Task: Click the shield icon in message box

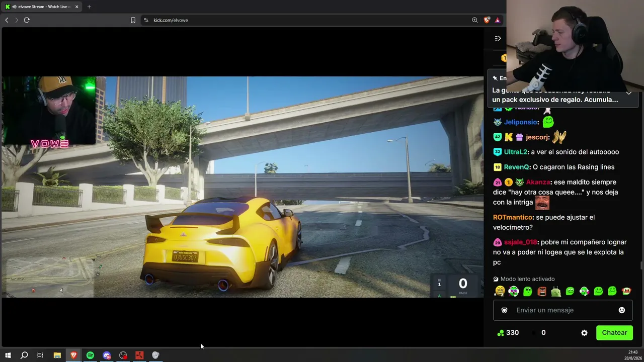Action: pos(505,310)
